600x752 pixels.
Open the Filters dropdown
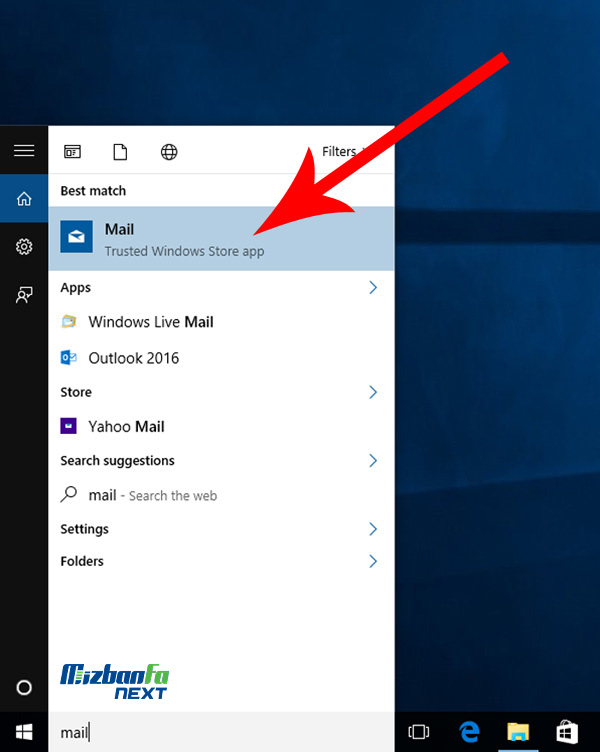coord(344,152)
